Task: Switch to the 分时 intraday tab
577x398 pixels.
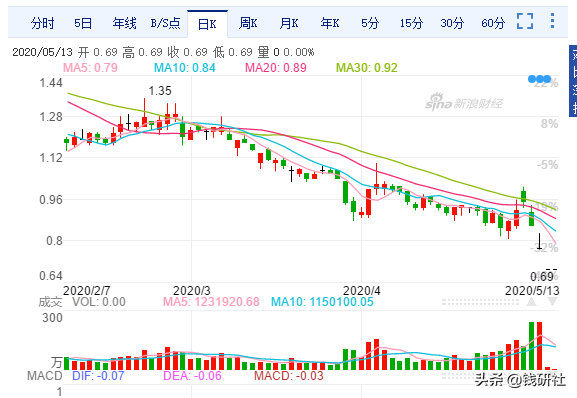Action: (x=42, y=24)
